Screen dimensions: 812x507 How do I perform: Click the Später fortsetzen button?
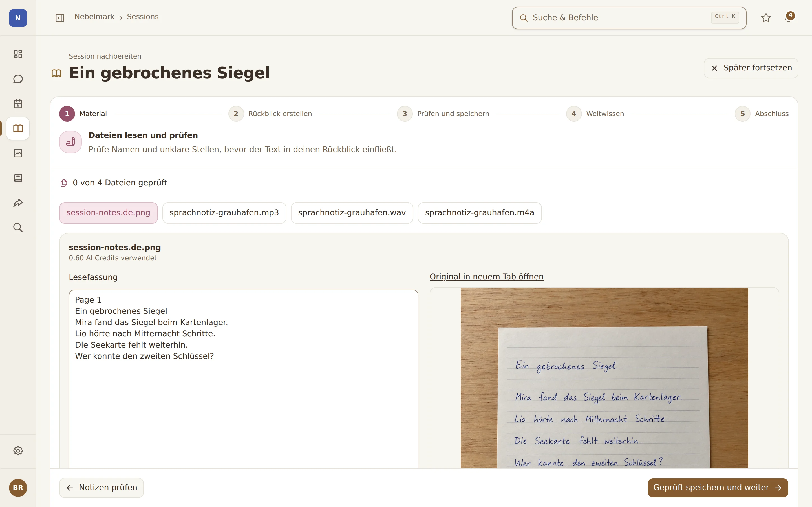751,68
